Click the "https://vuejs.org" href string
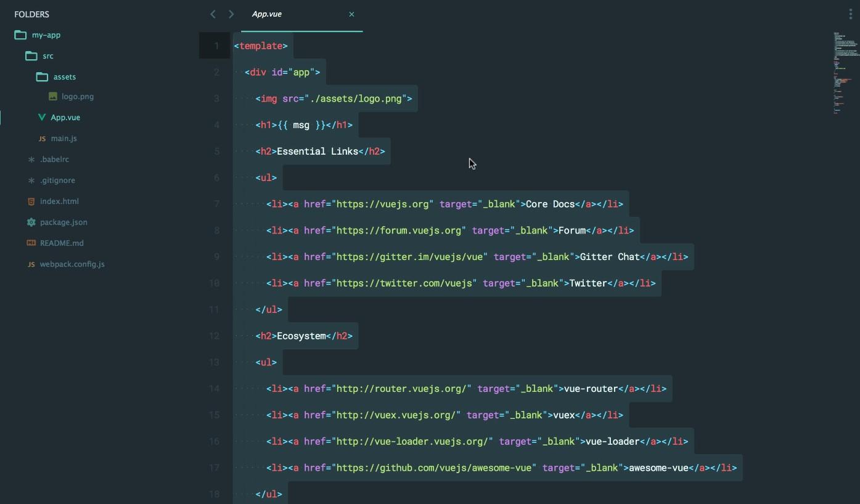This screenshot has height=504, width=860. tap(382, 205)
